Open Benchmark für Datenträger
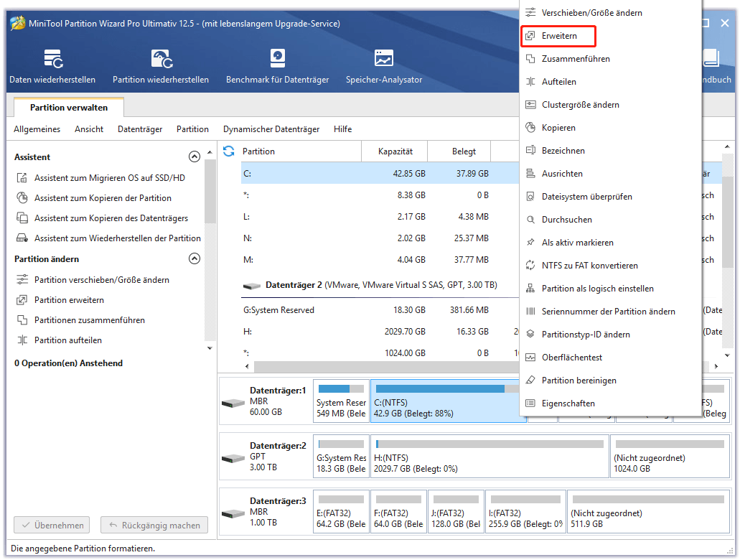The width and height of the screenshot is (740, 560). coord(278,66)
